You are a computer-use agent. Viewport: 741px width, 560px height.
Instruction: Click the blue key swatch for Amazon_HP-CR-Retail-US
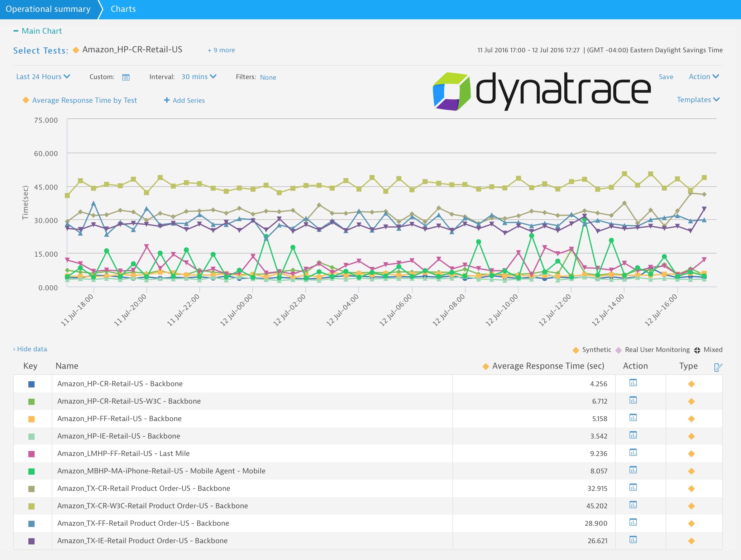pyautogui.click(x=31, y=384)
